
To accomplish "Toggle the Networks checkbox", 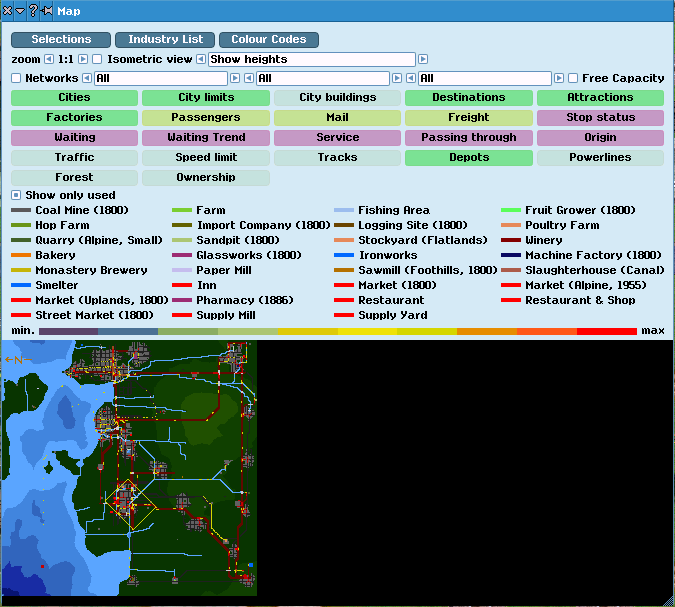I will coord(16,78).
